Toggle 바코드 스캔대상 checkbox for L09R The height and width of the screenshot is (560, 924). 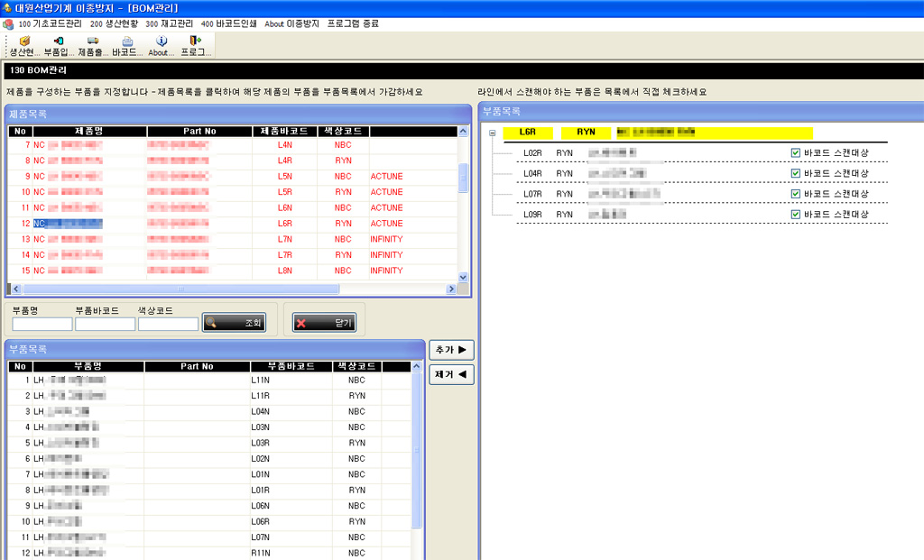[x=795, y=215]
